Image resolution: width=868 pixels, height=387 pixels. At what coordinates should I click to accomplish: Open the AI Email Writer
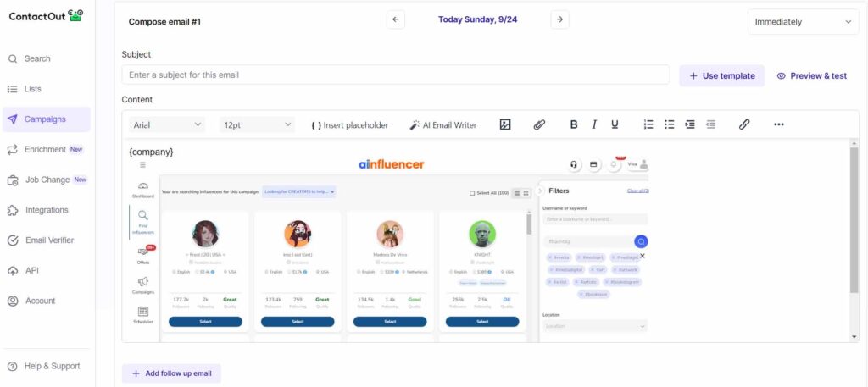(x=442, y=125)
